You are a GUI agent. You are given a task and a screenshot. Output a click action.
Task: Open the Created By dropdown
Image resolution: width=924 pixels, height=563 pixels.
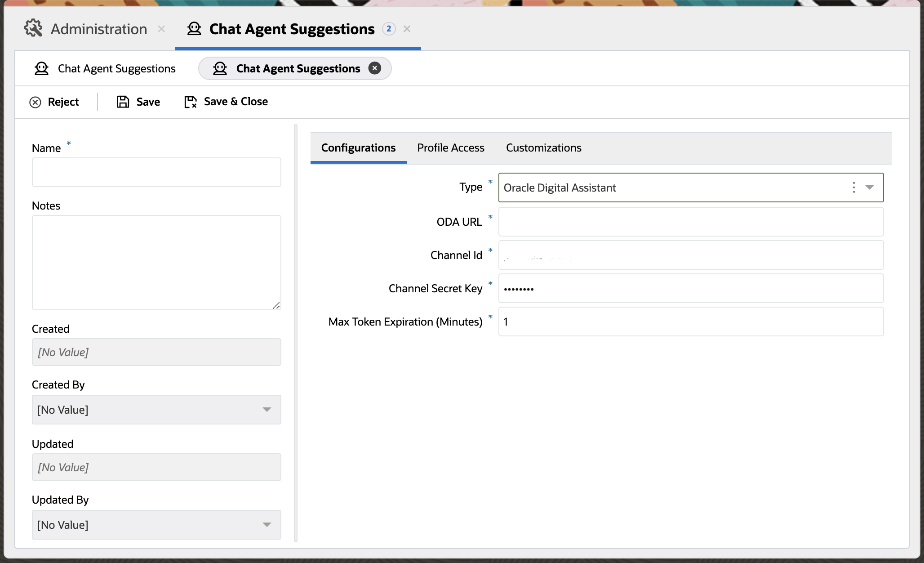click(x=267, y=410)
